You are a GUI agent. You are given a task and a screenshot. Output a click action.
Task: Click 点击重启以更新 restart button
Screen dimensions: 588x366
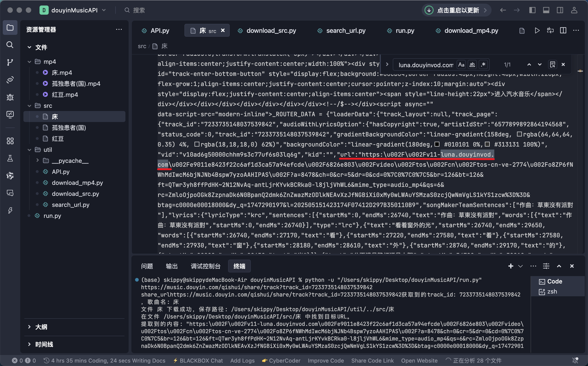458,10
